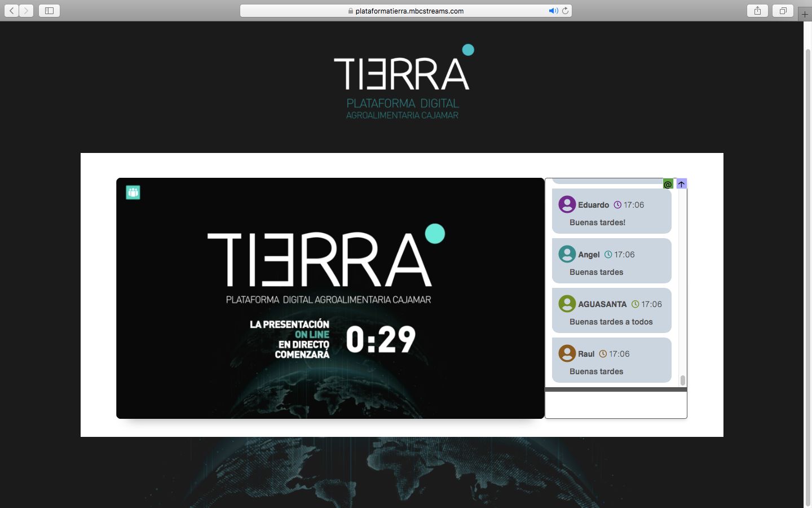Open a new tab with the plus button
Screen dimensions: 812x508
pos(805,14)
